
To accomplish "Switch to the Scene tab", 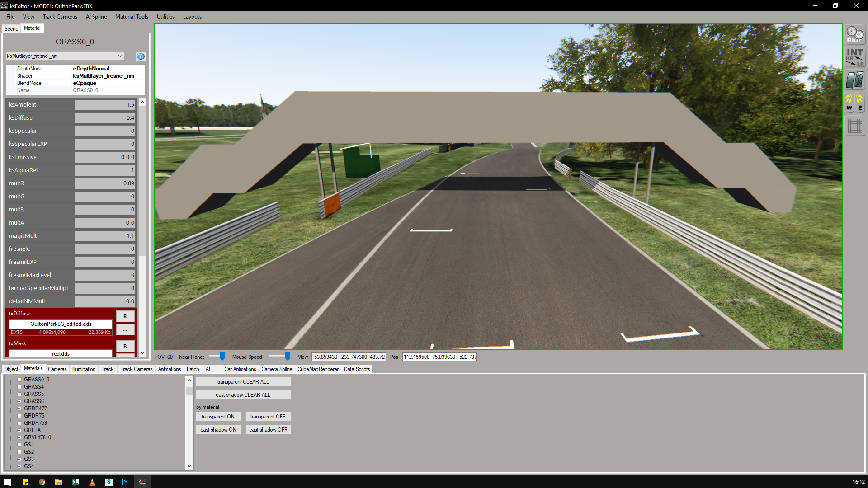I will 11,28.
